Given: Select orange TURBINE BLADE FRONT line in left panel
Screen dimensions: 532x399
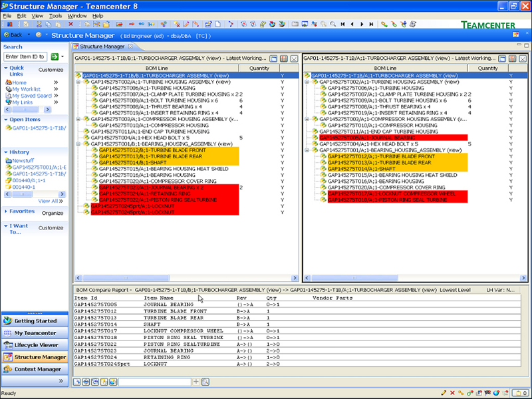Looking at the screenshot, I should [x=169, y=150].
